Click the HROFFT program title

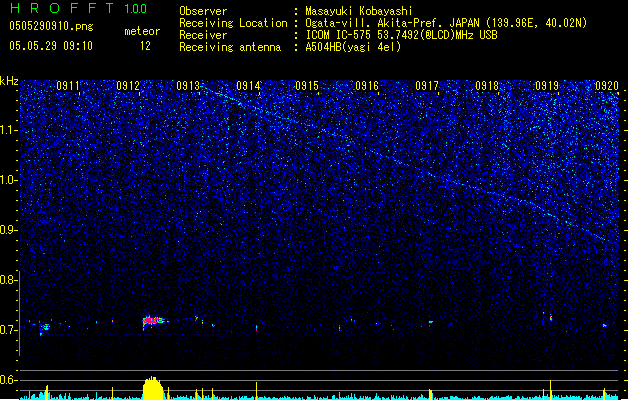point(62,8)
